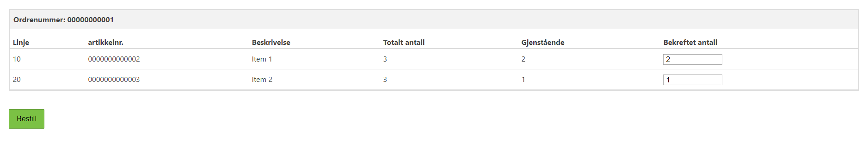
Task: Click the Linje column header
Action: pos(21,42)
